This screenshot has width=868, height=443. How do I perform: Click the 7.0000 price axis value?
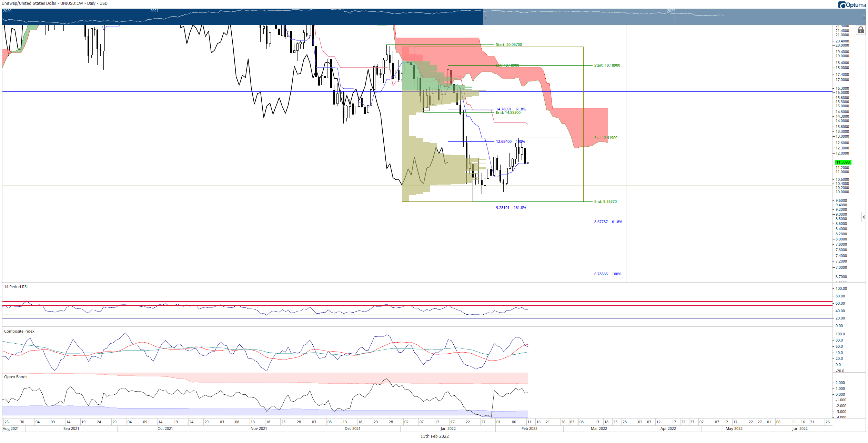click(x=841, y=267)
